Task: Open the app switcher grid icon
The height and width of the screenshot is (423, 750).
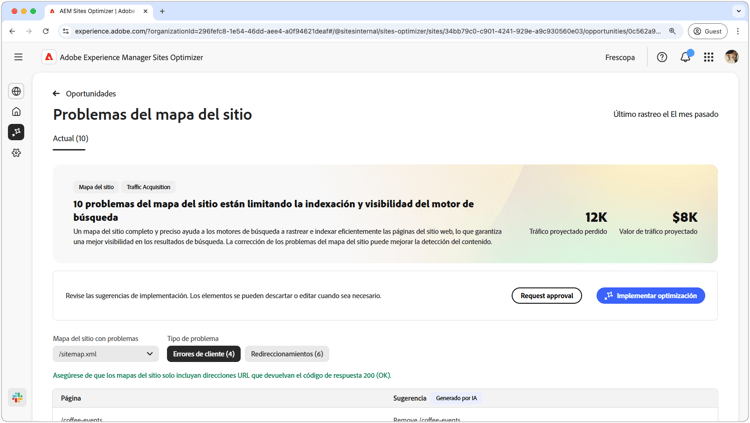Action: pyautogui.click(x=708, y=57)
